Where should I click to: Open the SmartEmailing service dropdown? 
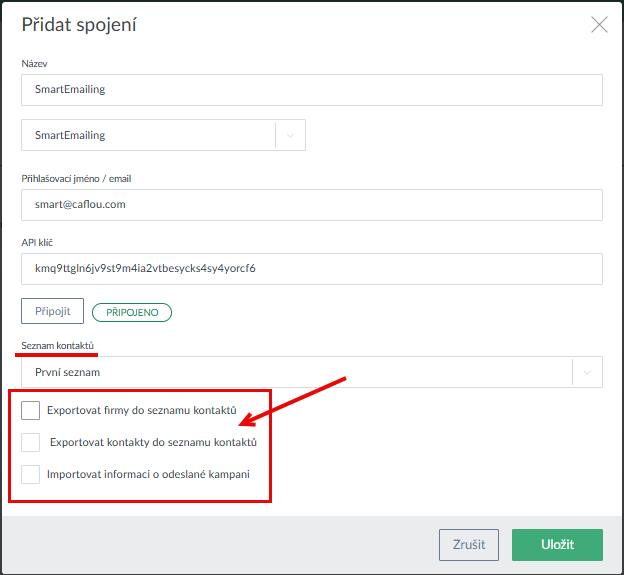(x=148, y=135)
